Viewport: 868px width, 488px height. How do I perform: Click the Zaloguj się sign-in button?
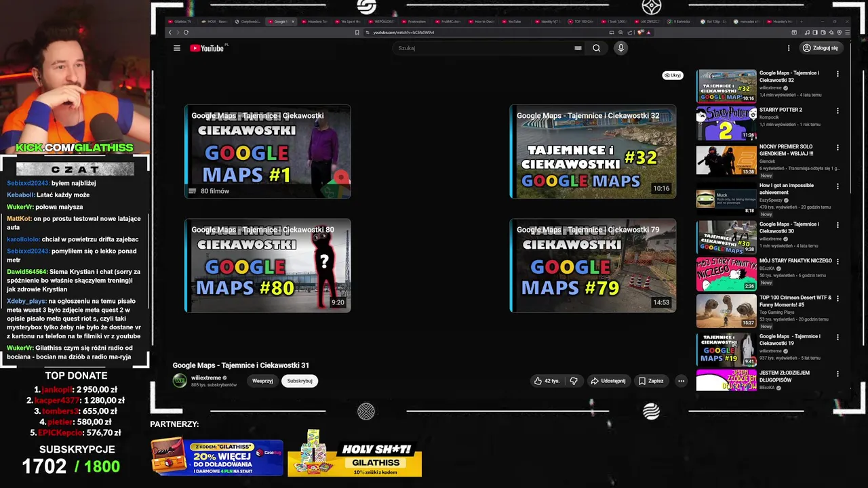tap(821, 48)
